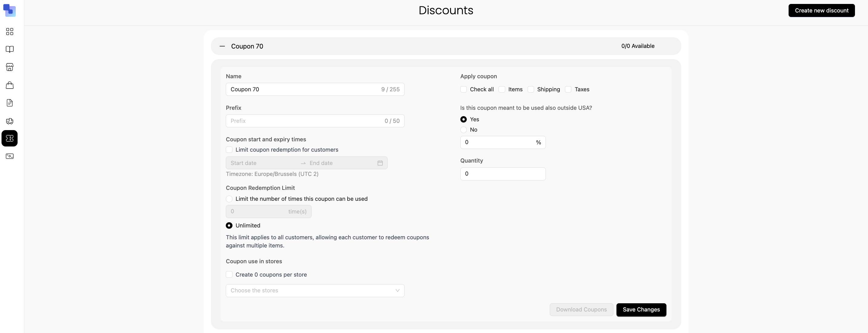Check the Shipping checkbox under Apply coupon

[531, 89]
